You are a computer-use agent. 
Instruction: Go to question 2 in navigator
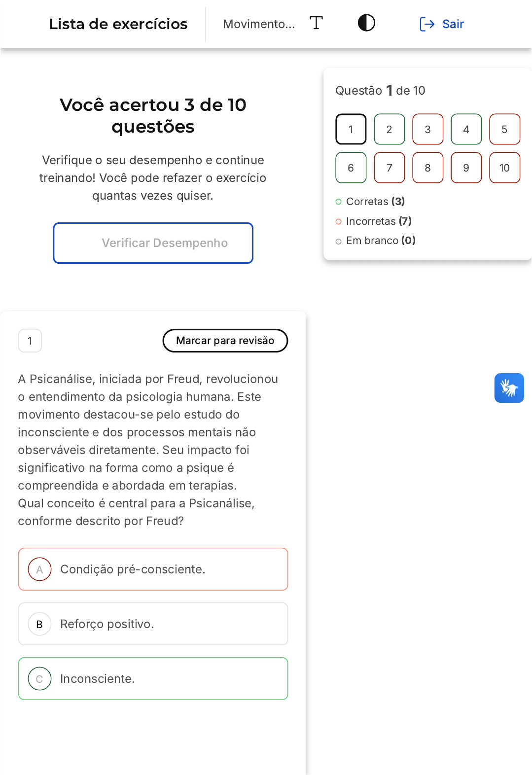pos(389,129)
